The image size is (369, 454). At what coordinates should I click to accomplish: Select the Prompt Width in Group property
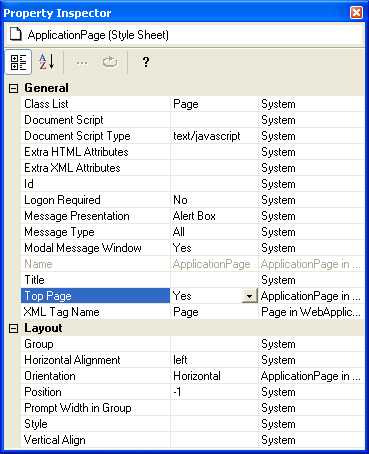click(x=96, y=408)
